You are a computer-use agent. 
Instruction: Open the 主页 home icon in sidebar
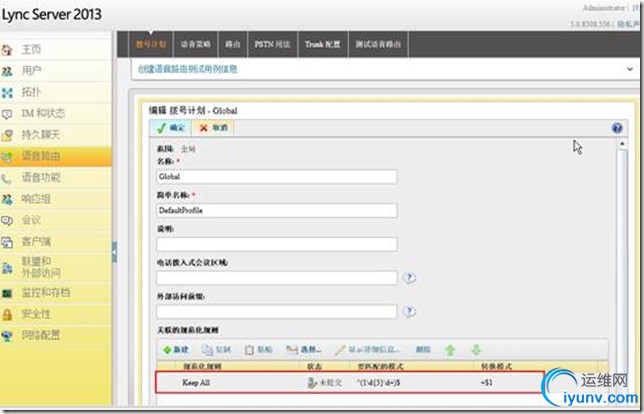(x=7, y=50)
